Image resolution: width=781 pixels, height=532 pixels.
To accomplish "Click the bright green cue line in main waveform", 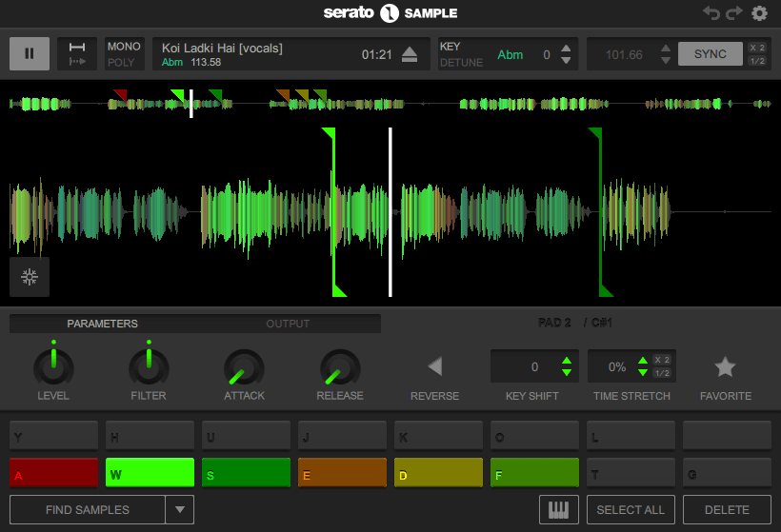I will (x=333, y=212).
